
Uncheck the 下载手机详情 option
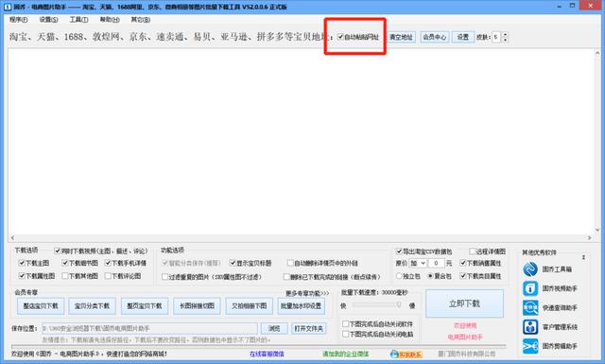pyautogui.click(x=108, y=263)
